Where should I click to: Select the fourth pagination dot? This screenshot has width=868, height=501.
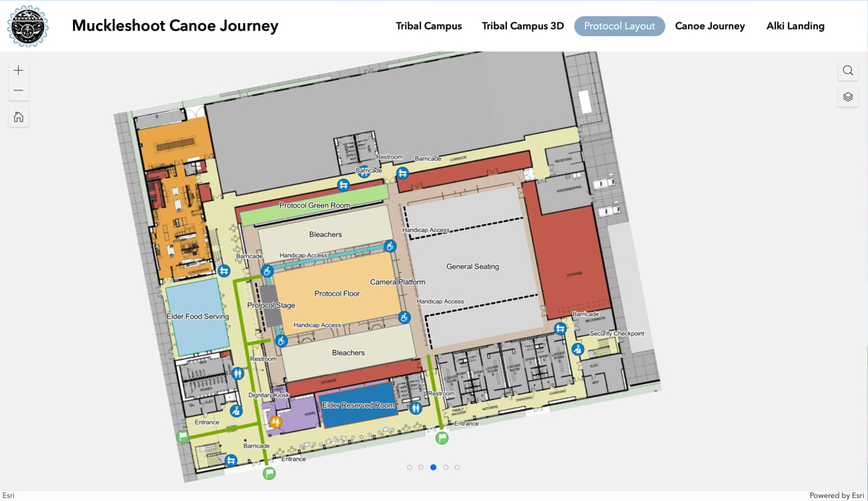coord(446,467)
